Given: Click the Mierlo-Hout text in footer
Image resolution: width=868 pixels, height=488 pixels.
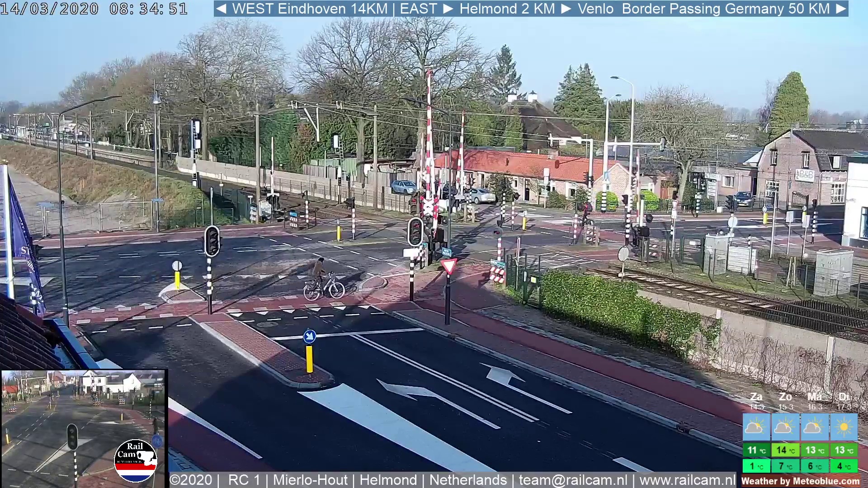Looking at the screenshot, I should point(310,480).
